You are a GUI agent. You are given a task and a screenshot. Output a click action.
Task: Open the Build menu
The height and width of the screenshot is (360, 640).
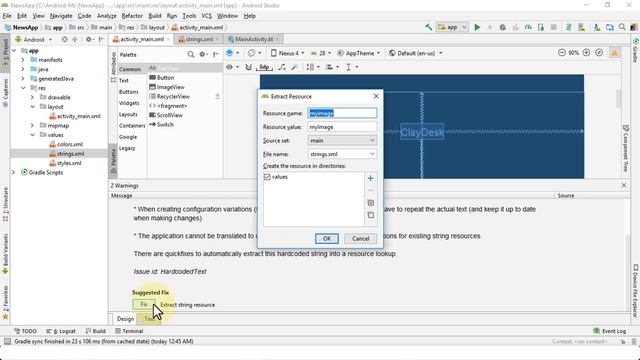(x=155, y=16)
